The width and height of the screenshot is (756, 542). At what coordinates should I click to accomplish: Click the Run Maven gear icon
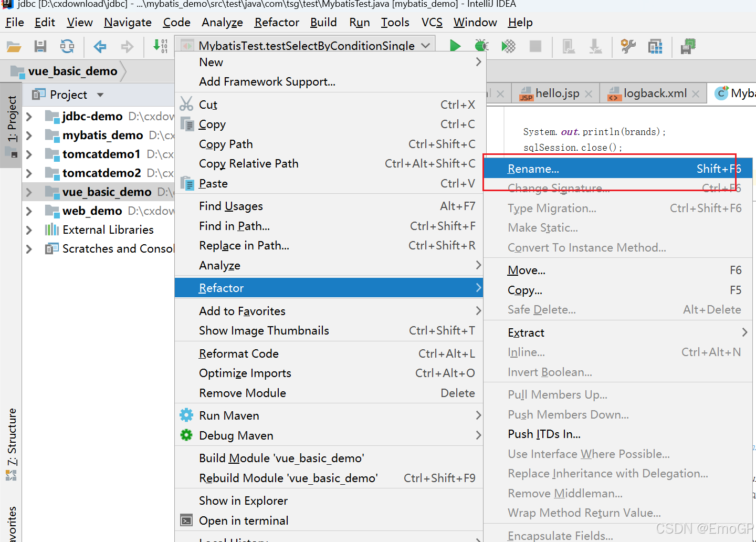pos(186,415)
